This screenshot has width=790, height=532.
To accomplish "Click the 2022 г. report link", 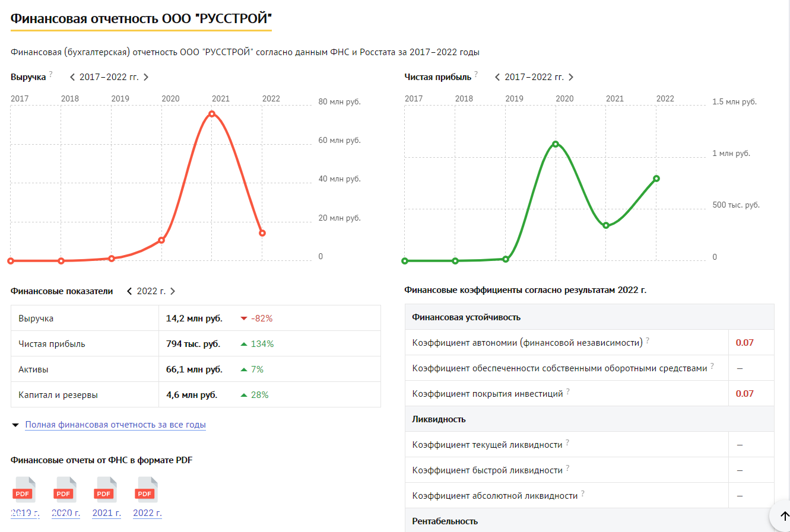I will click(147, 513).
